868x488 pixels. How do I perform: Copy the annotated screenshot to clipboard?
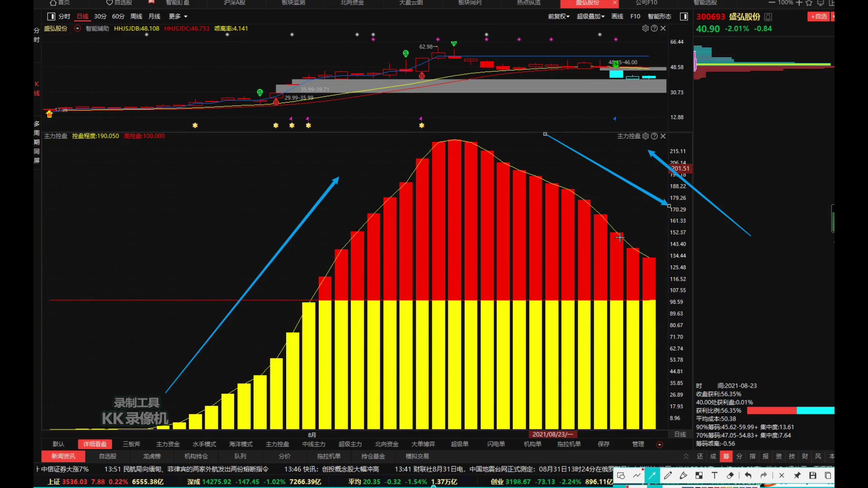click(x=828, y=475)
